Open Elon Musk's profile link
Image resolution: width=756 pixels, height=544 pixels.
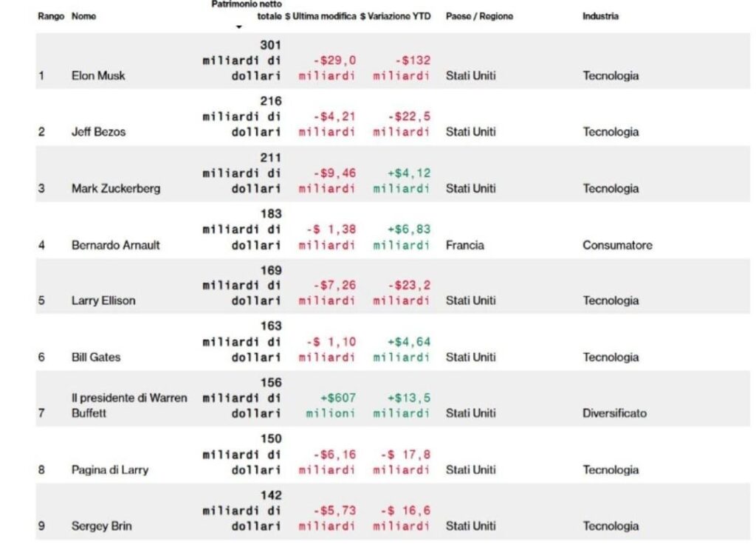98,75
